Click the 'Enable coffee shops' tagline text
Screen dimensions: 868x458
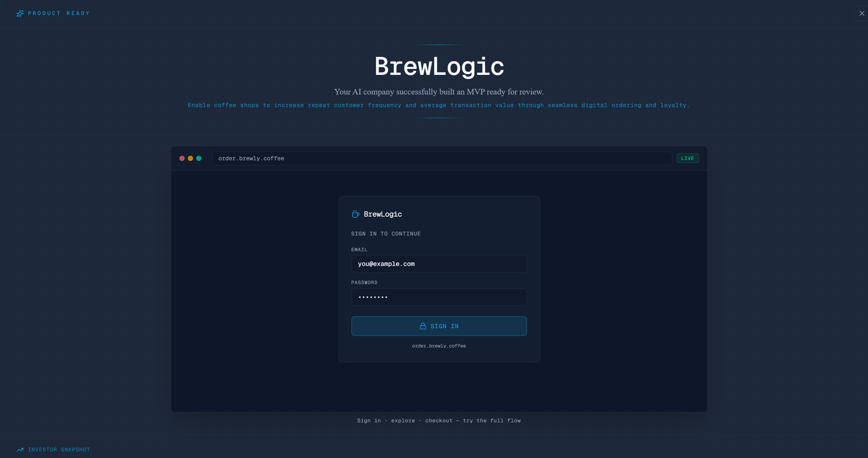pyautogui.click(x=439, y=105)
